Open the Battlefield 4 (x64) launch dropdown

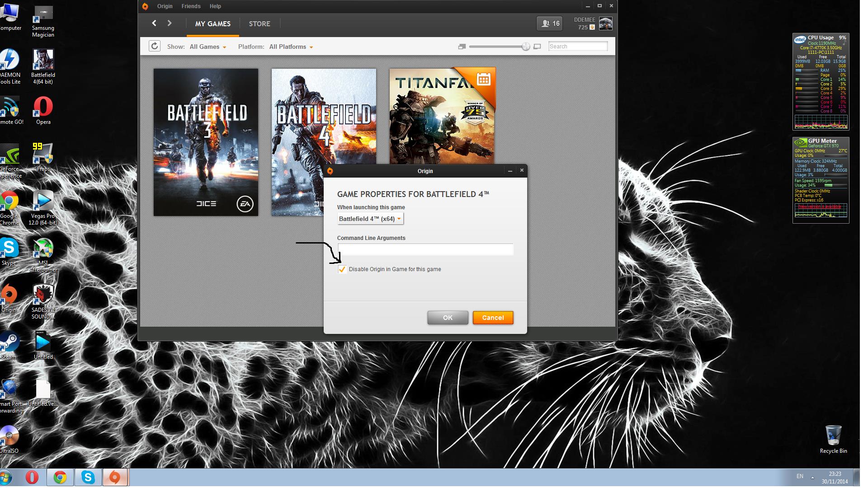[x=370, y=219]
